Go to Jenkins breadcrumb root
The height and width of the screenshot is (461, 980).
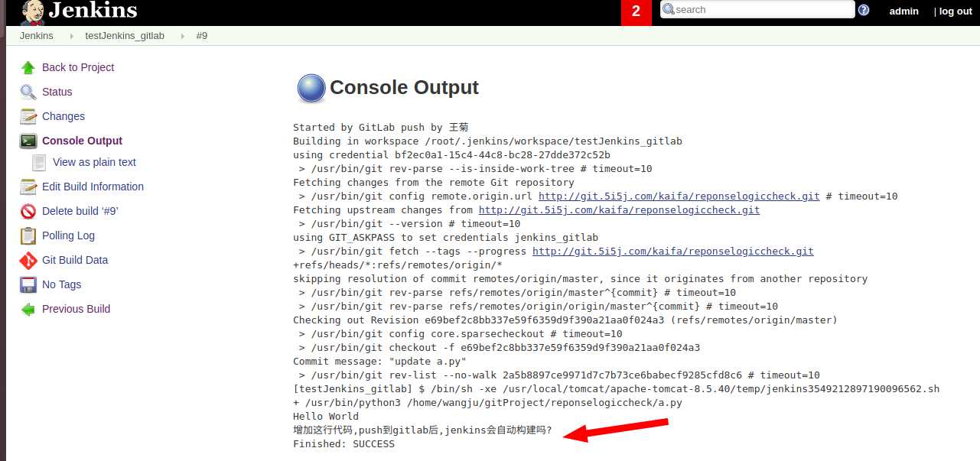pos(37,36)
